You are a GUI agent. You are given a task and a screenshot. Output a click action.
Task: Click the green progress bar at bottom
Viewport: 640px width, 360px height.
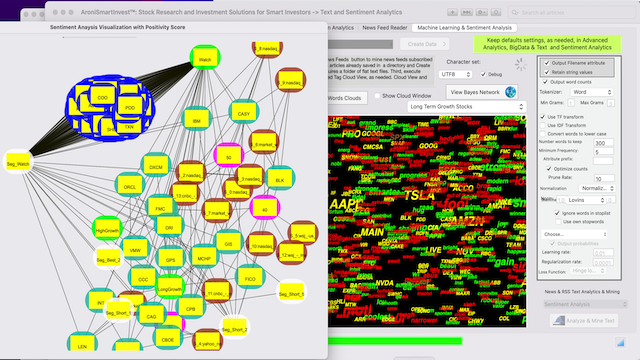pyautogui.click(x=395, y=341)
